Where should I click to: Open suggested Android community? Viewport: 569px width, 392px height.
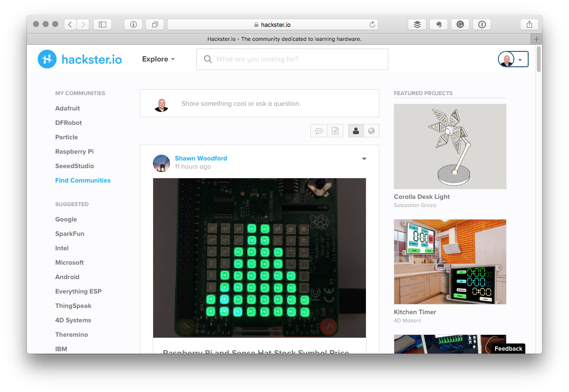(x=67, y=277)
